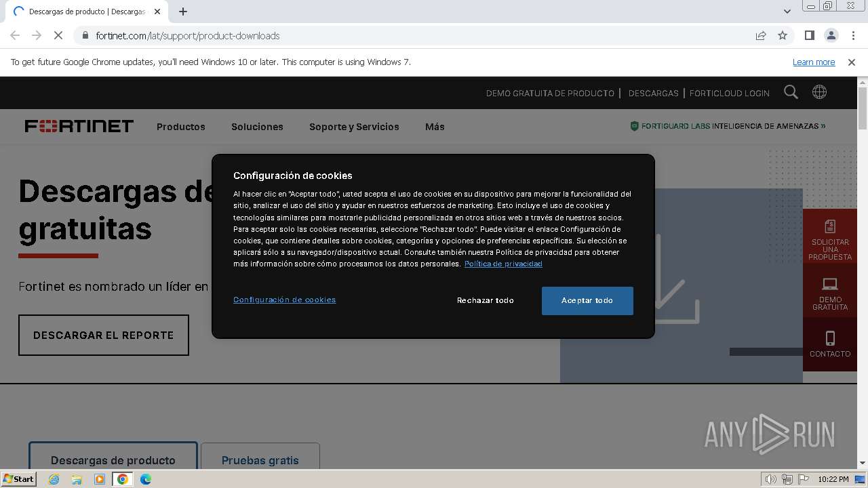Image resolution: width=868 pixels, height=488 pixels.
Task: Click the Descargar el Reporte button
Action: (x=104, y=335)
